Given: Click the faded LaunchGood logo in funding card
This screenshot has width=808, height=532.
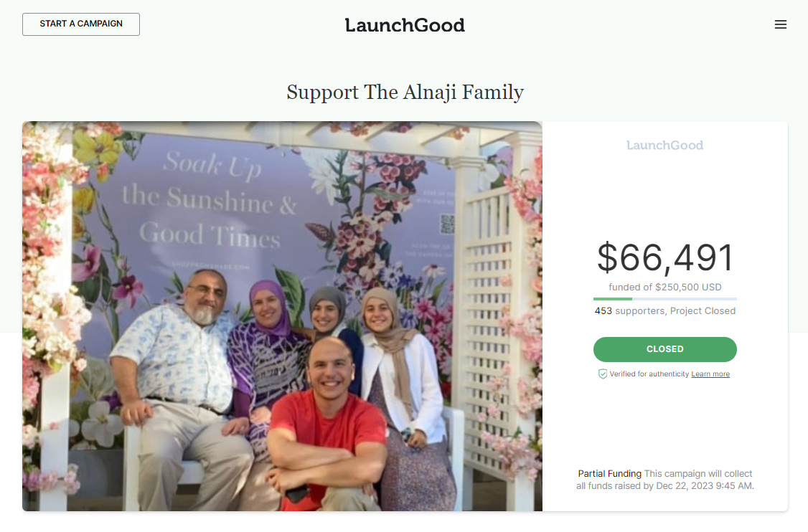Looking at the screenshot, I should [x=664, y=146].
